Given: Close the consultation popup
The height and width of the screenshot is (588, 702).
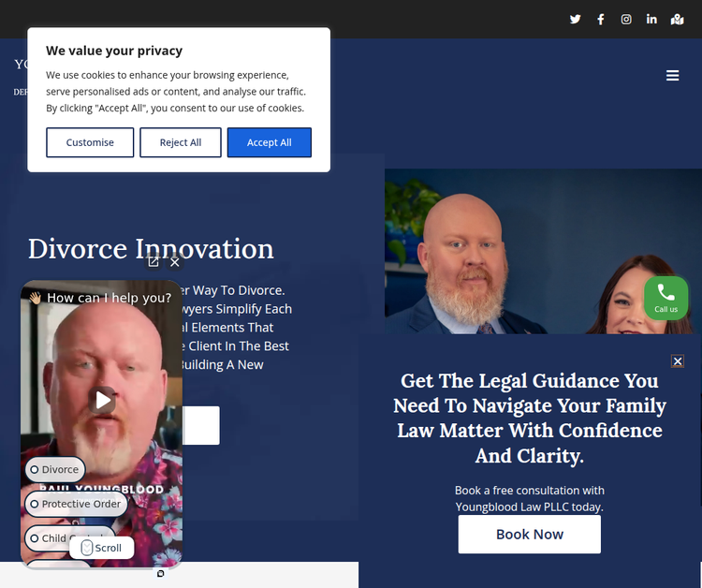Looking at the screenshot, I should [678, 361].
